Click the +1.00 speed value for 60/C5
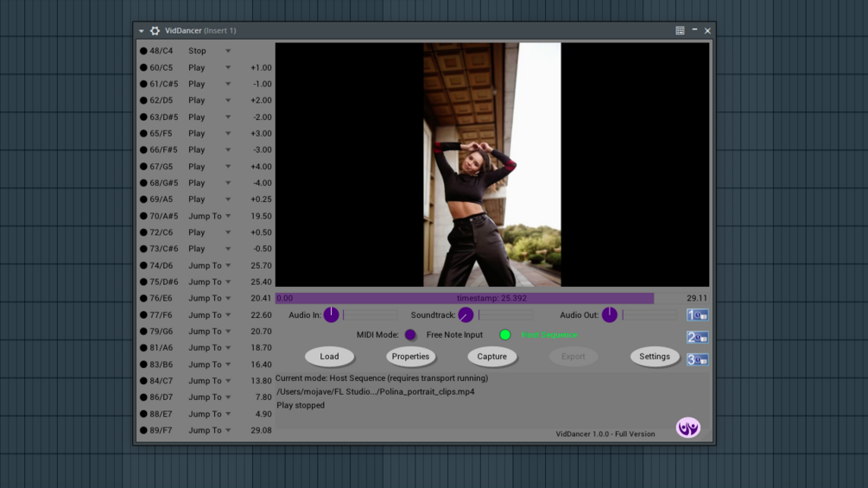Viewport: 868px width, 488px height. point(261,67)
